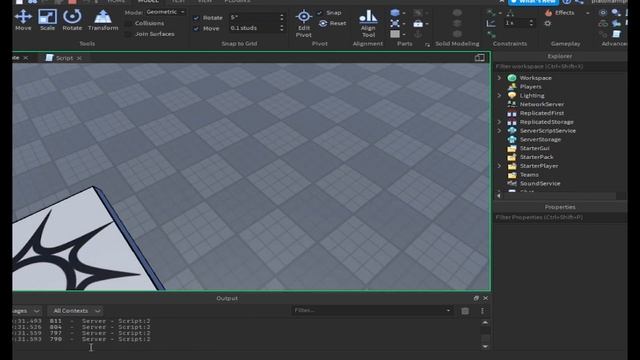This screenshot has width=640, height=360.
Task: Click the What's New button
Action: click(533, 2)
